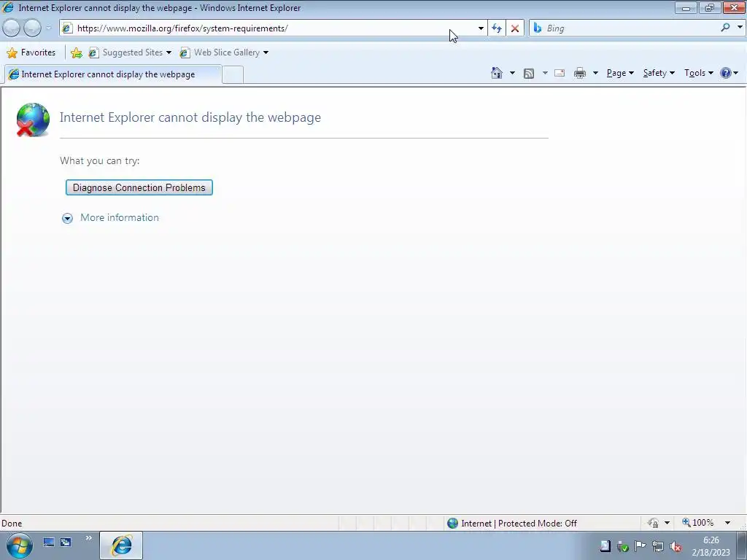Click Internet Explorer taskbar button

(121, 545)
